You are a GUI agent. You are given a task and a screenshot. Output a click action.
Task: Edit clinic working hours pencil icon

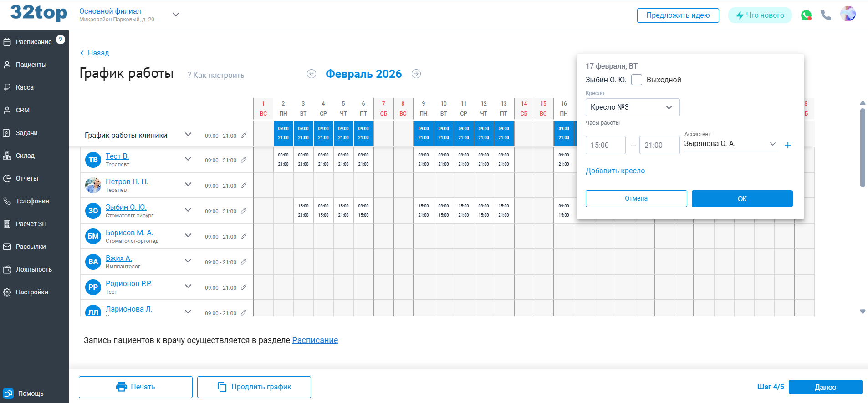[244, 136]
